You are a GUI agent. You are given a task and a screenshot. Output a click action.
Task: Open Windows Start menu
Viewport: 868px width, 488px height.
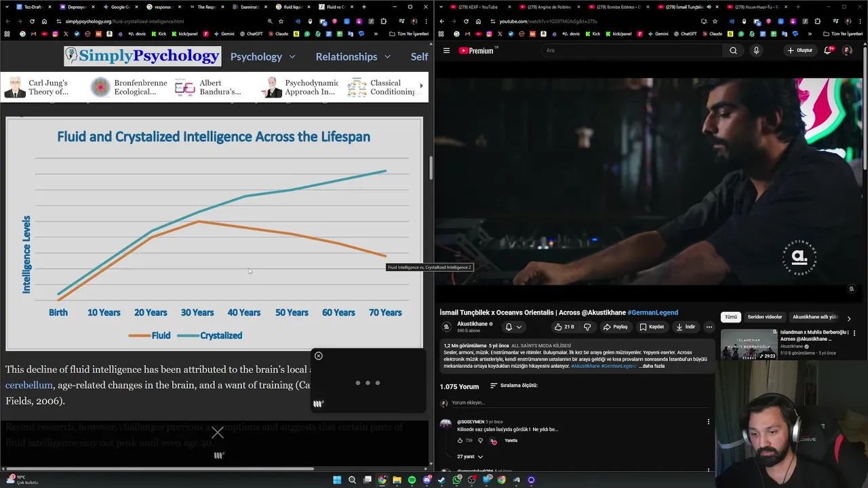tap(337, 480)
